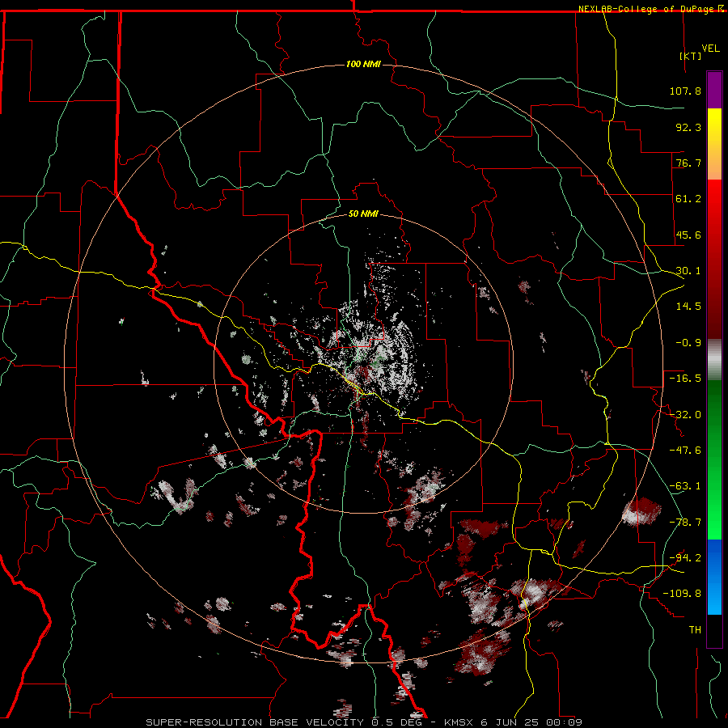Click the -109.8 velocity scale value

click(x=682, y=594)
